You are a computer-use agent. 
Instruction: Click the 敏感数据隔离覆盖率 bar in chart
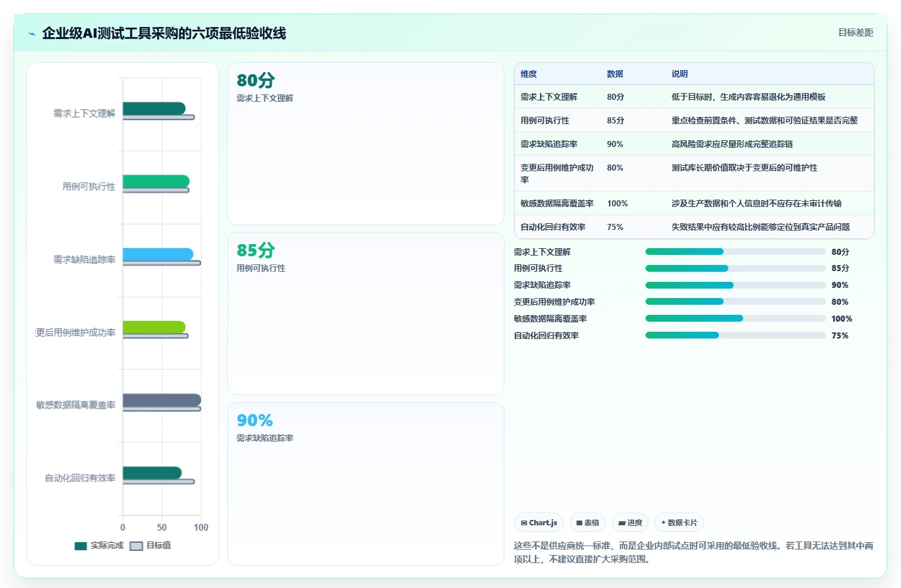(162, 400)
